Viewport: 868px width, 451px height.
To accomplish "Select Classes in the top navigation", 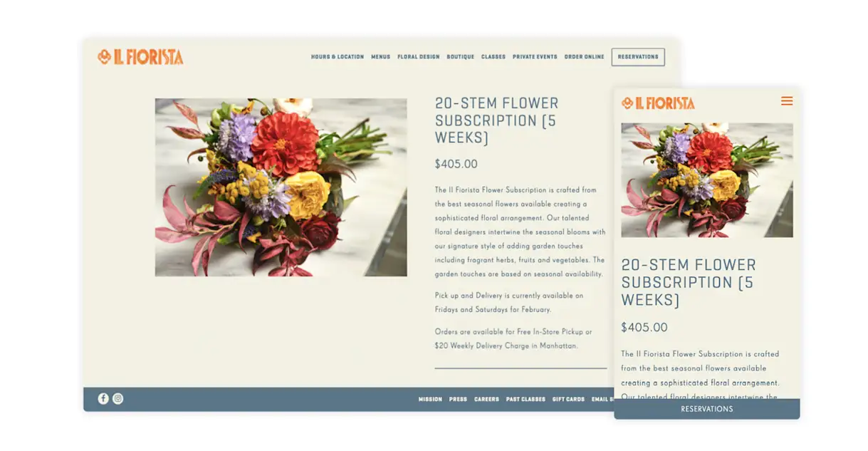I will point(493,57).
